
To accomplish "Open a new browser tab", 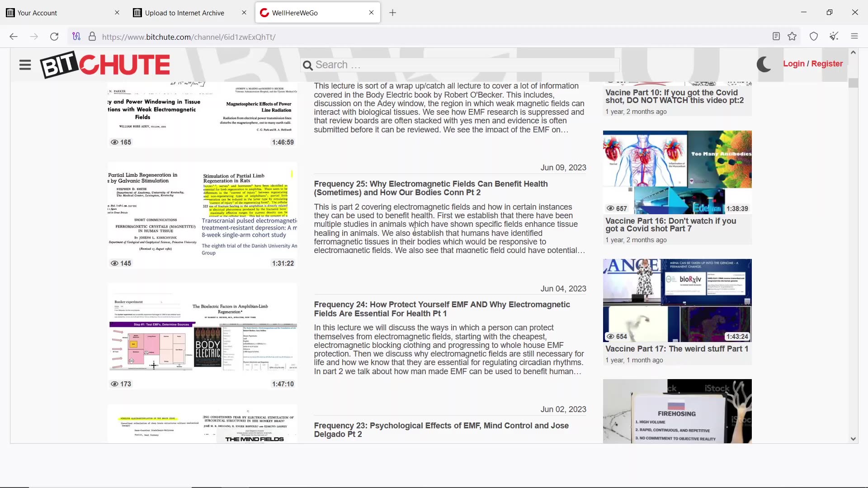I will [392, 13].
